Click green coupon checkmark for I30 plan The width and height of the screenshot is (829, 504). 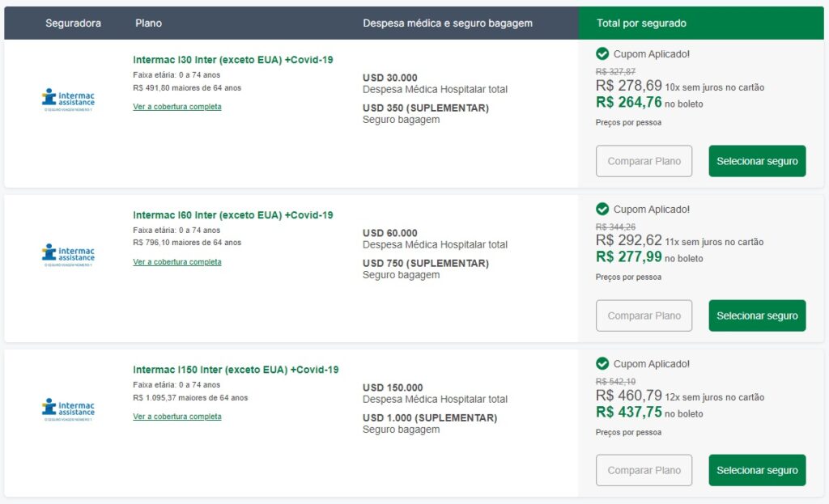[x=602, y=53]
